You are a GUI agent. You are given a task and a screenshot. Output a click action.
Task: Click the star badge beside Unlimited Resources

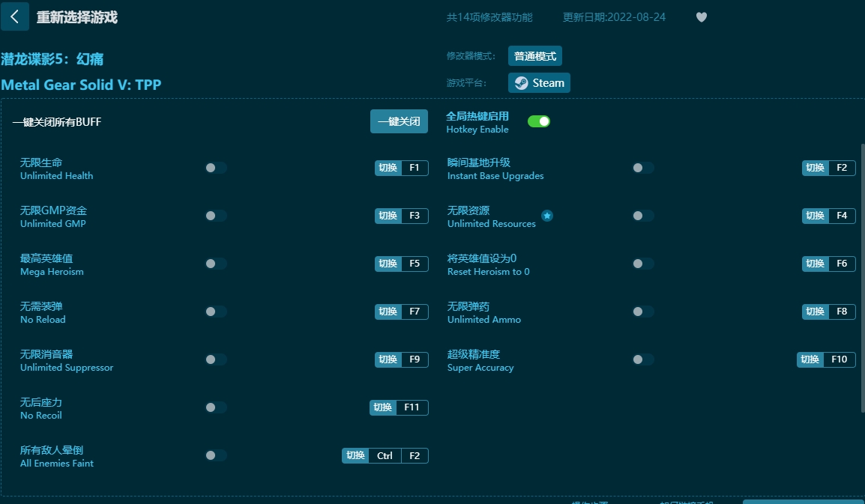[x=546, y=216]
